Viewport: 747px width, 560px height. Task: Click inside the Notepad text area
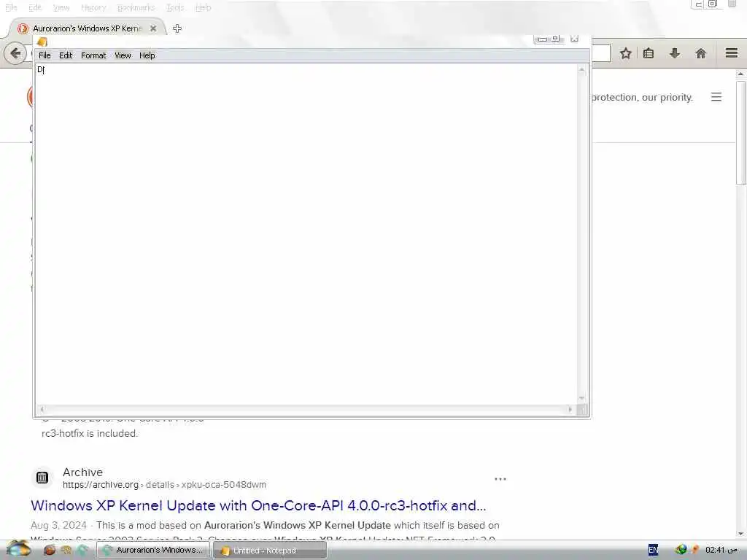[306, 233]
